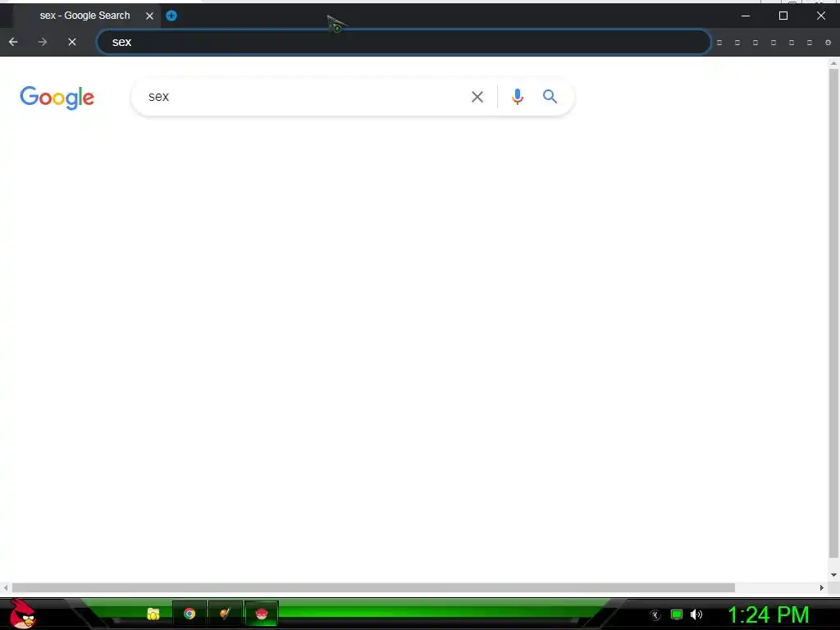This screenshot has width=840, height=630.
Task: Minimize the browser window
Action: tap(745, 16)
